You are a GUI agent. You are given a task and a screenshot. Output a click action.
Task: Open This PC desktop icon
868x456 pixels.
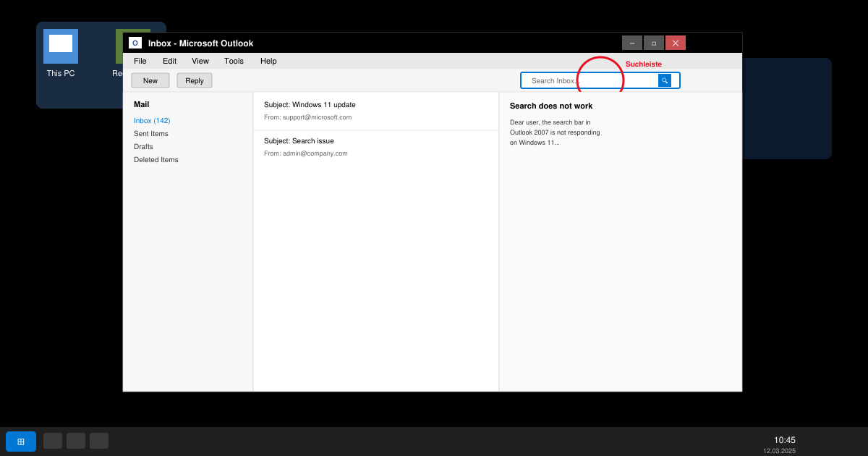point(61,54)
